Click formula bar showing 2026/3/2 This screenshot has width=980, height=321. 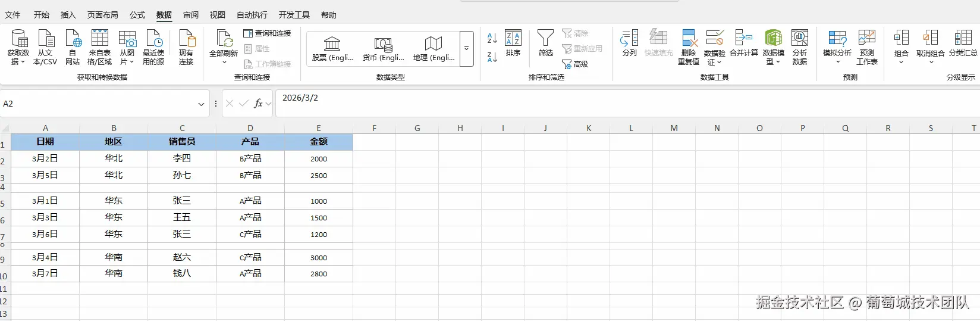[627, 103]
